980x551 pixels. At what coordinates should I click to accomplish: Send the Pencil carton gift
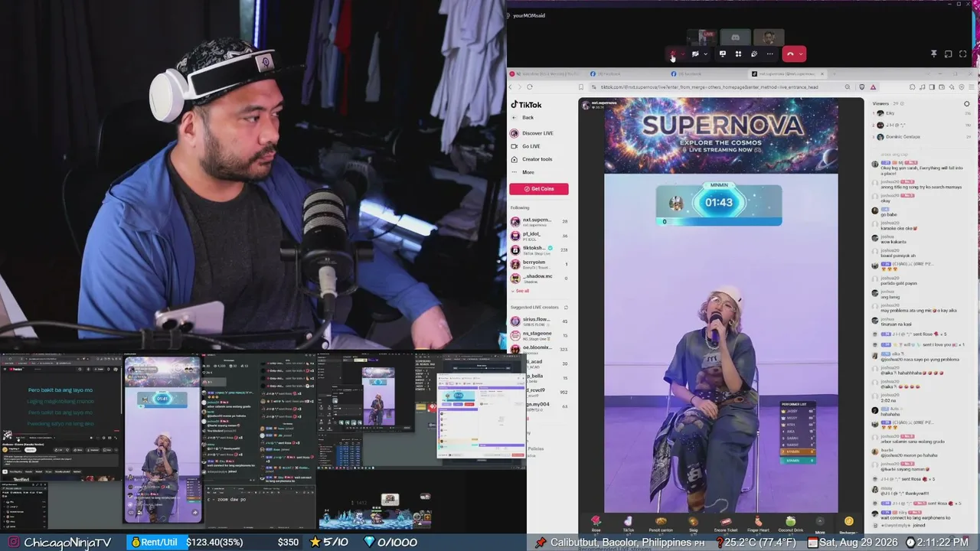660,523
